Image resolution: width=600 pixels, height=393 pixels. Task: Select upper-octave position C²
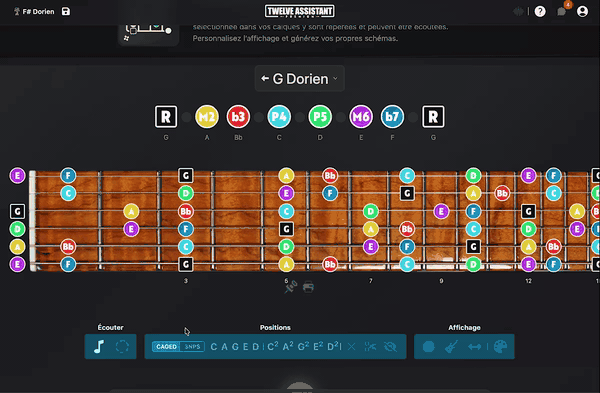[273, 347]
